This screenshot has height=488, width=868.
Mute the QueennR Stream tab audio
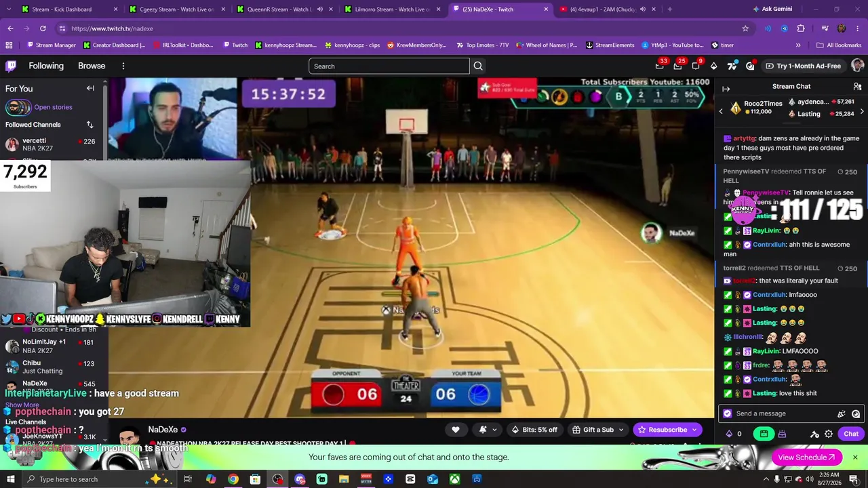pyautogui.click(x=319, y=9)
